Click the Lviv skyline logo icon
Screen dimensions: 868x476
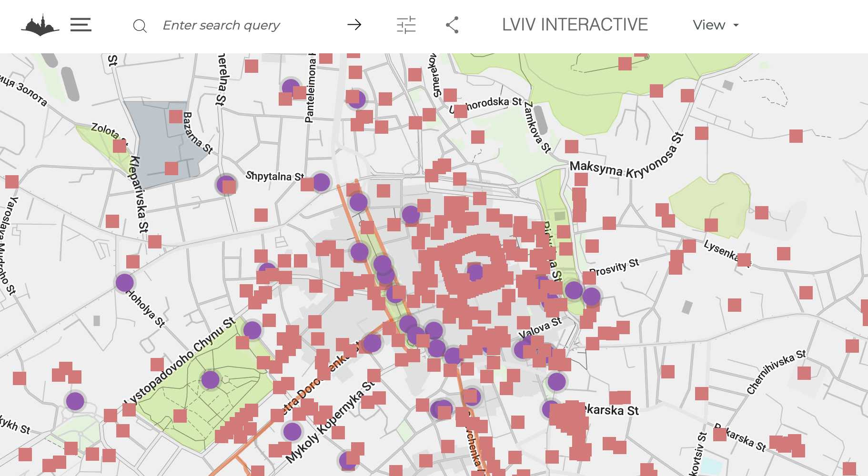(40, 25)
